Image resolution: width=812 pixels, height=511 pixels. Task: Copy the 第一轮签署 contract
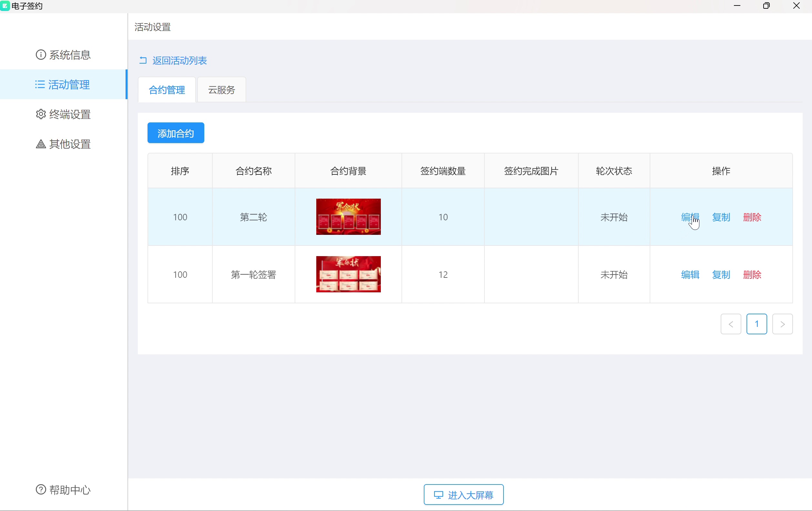[x=721, y=275]
